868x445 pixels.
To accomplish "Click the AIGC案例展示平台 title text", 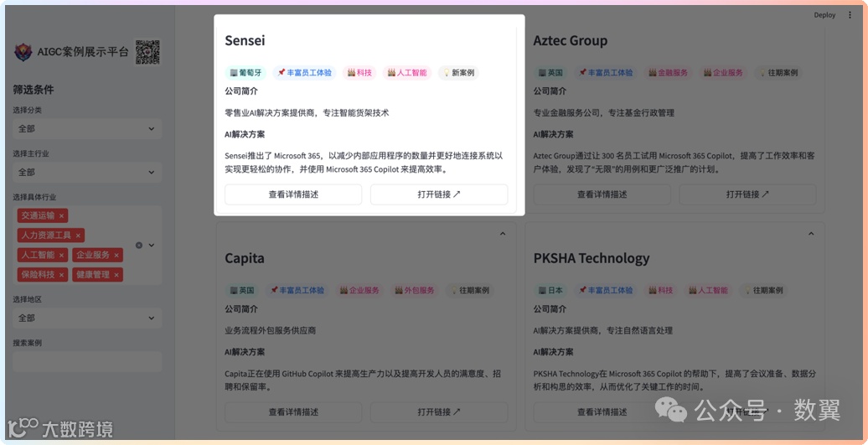I will click(x=82, y=52).
